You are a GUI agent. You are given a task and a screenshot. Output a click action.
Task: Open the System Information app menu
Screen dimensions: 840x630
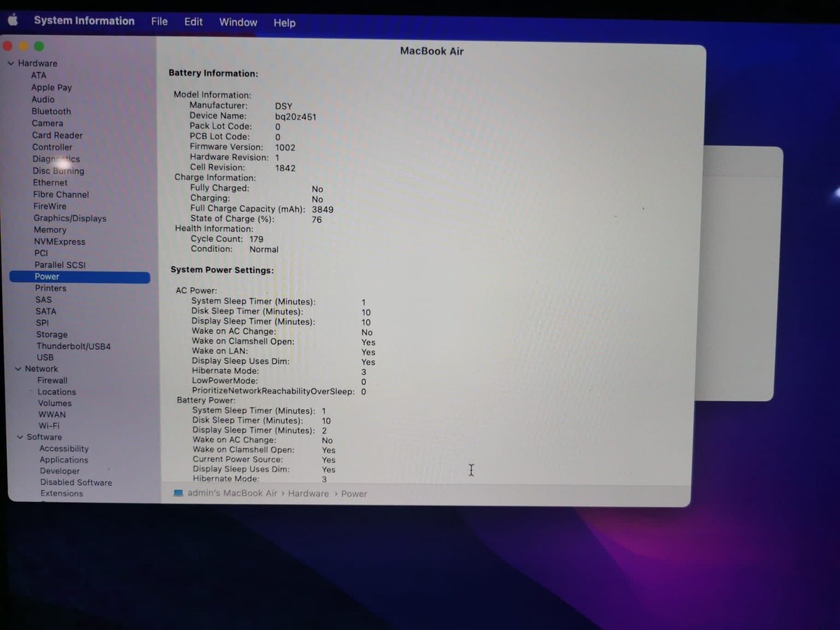(84, 21)
